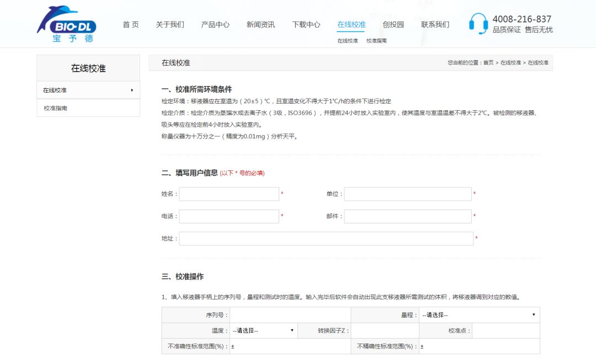This screenshot has width=596, height=364.
Task: Click the 首页 breadcrumb link
Action: (488, 63)
